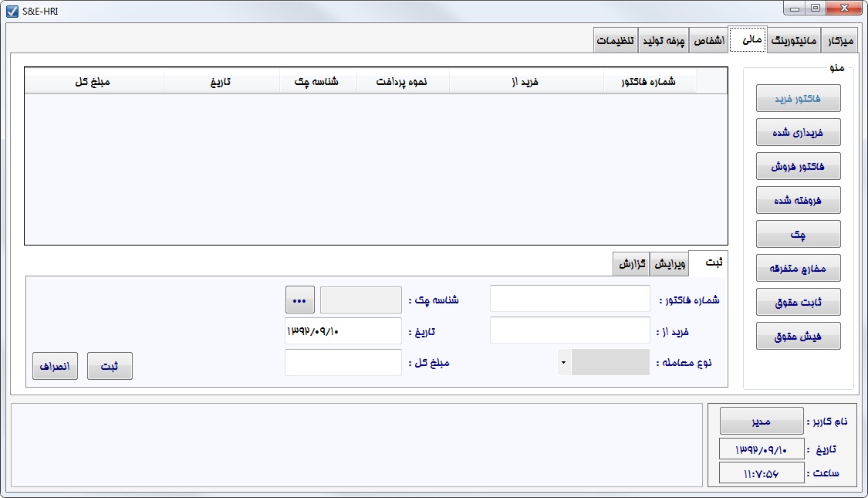Select the اشخاص tab
This screenshot has height=498, width=868.
708,40
